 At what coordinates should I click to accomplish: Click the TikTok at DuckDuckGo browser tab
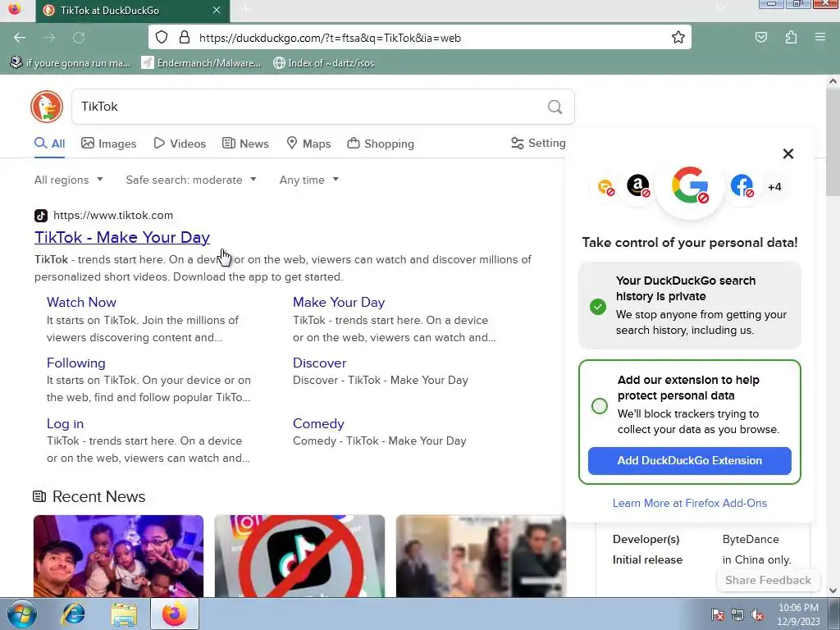tap(133, 11)
